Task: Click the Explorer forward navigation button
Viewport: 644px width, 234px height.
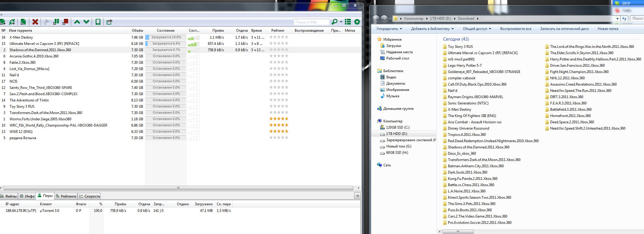Action: pyautogui.click(x=384, y=19)
